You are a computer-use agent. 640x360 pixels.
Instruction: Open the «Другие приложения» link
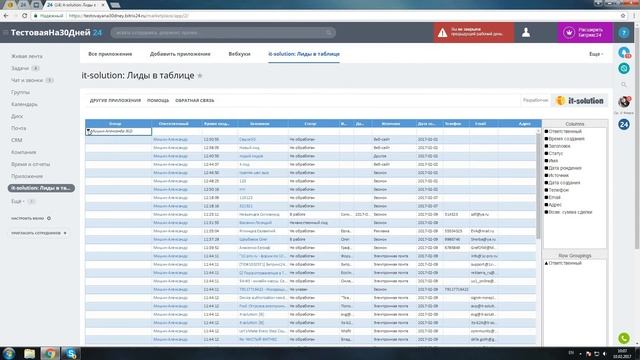[x=115, y=100]
